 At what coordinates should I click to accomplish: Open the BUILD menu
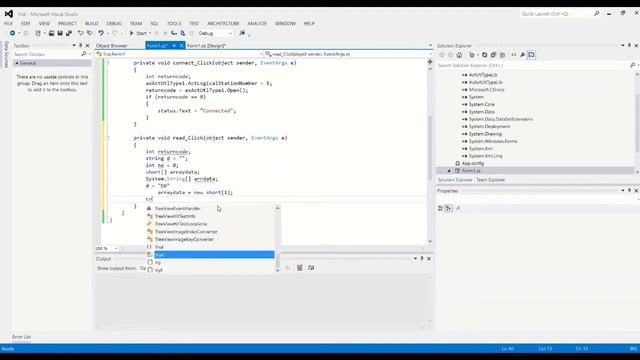click(x=91, y=24)
